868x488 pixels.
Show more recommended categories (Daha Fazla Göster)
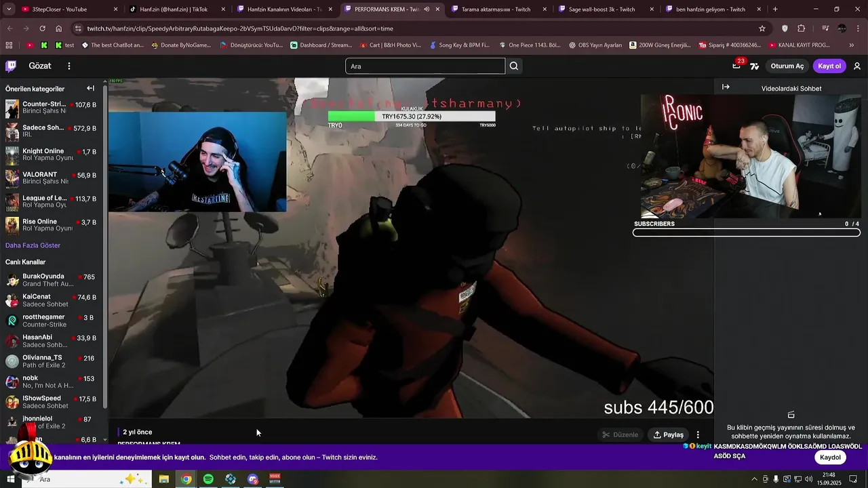[x=33, y=245]
